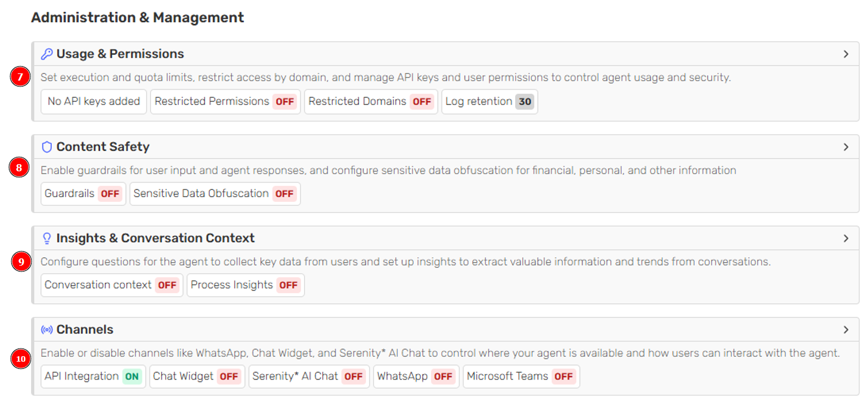Expand the Channels section chevron arrow

click(x=845, y=329)
